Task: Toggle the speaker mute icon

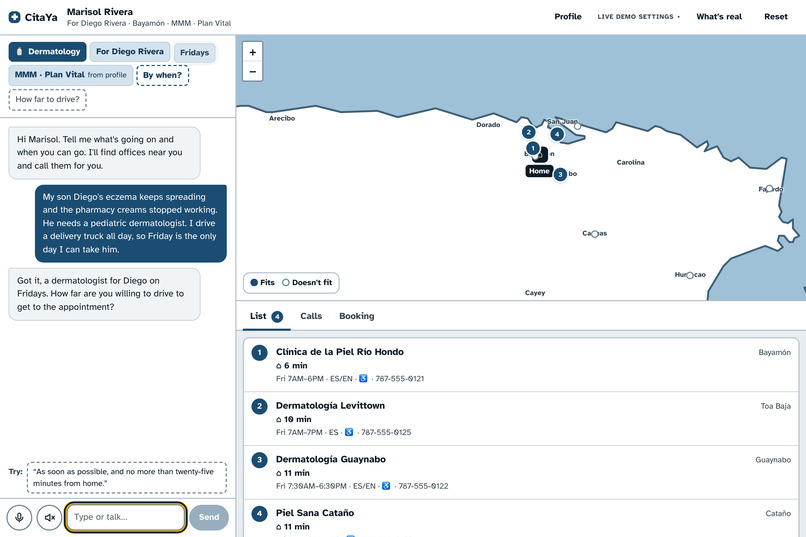Action: [49, 517]
